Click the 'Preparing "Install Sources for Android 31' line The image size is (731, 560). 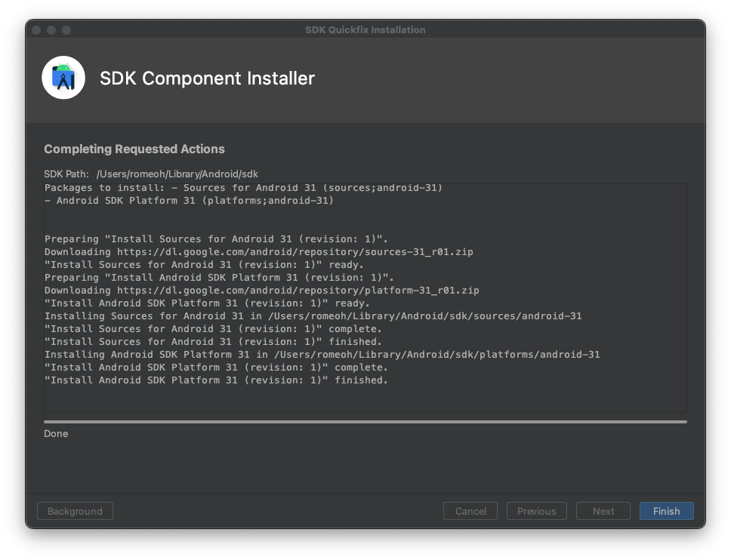pyautogui.click(x=216, y=239)
